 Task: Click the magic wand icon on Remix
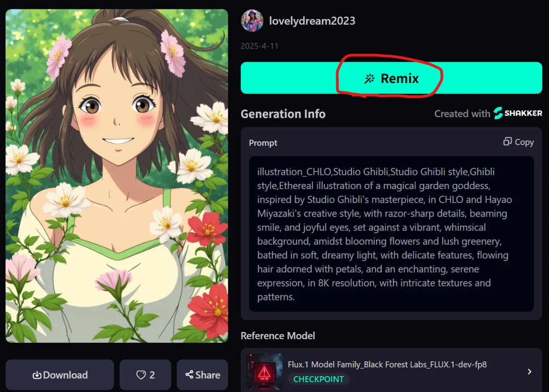[x=369, y=78]
